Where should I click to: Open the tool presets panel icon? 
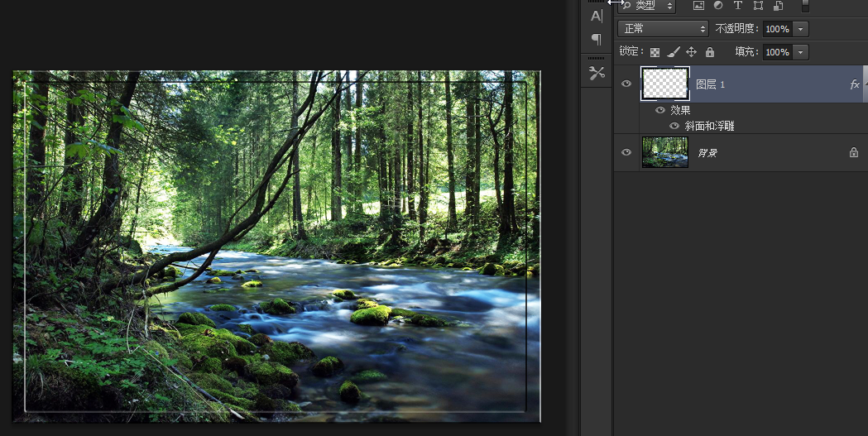597,73
